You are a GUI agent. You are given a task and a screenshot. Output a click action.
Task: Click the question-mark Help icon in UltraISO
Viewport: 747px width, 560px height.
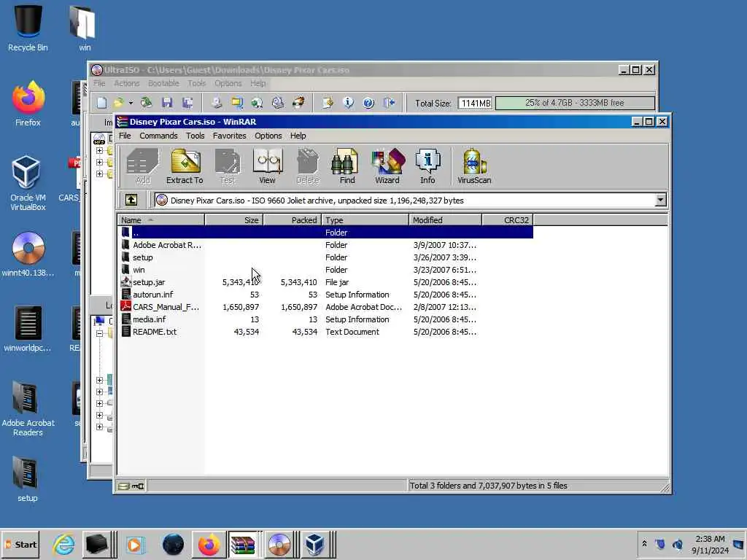368,102
